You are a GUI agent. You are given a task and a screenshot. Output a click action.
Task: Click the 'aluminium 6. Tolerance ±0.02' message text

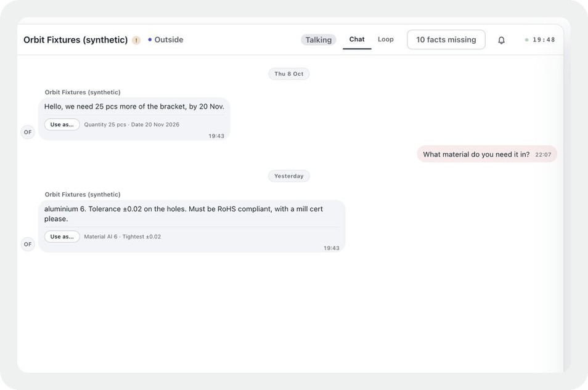(184, 214)
